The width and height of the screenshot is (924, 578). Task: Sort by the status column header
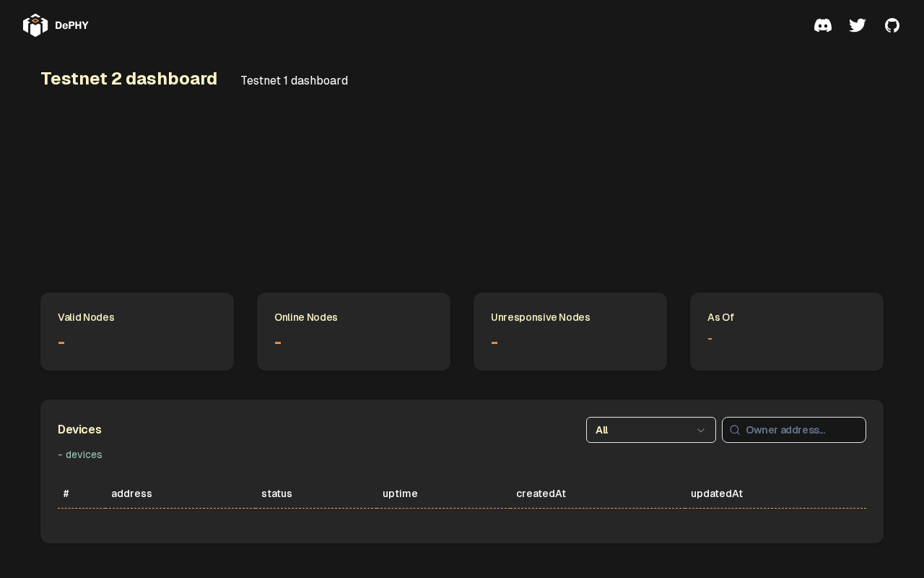coord(276,493)
